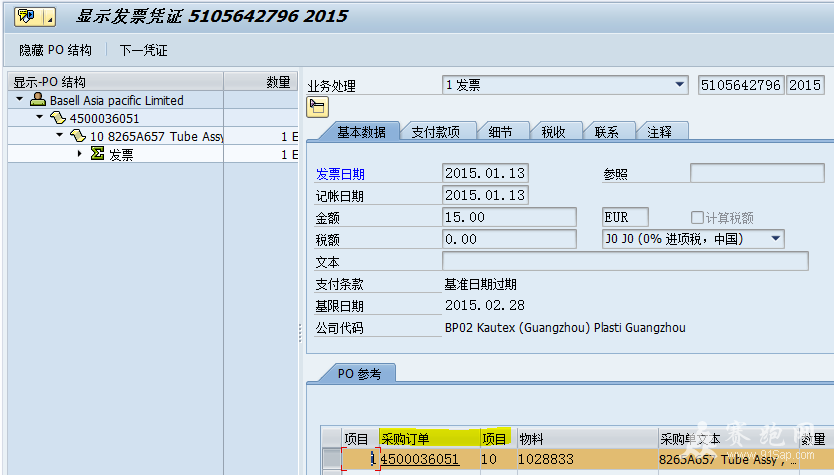Click the 参照 reference field
Image resolution: width=834 pixels, height=475 pixels.
pyautogui.click(x=757, y=173)
